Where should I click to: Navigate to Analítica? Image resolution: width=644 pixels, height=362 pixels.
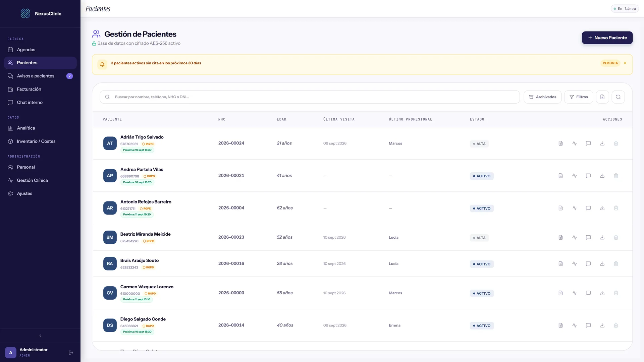(x=40, y=128)
